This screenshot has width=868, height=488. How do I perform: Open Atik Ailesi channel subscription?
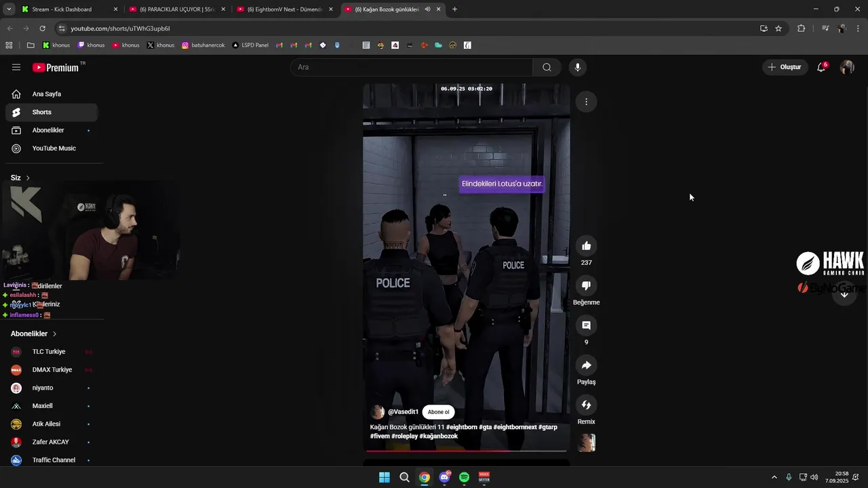[x=52, y=424]
